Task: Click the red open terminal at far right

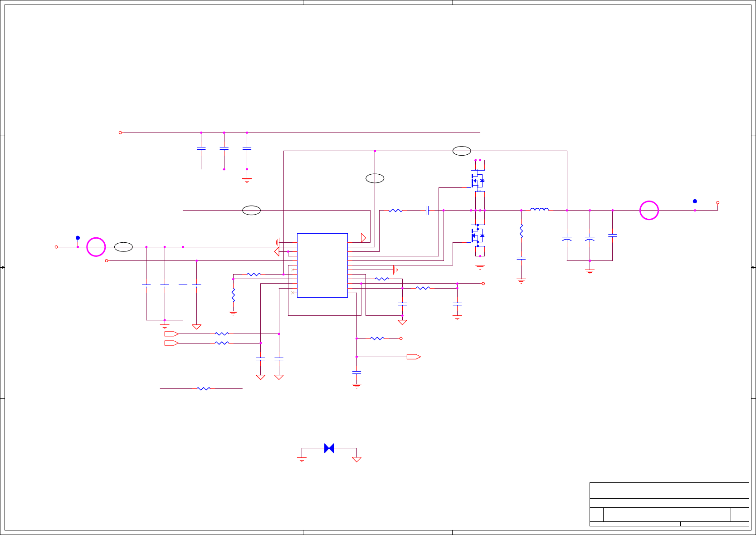Action: click(x=717, y=203)
